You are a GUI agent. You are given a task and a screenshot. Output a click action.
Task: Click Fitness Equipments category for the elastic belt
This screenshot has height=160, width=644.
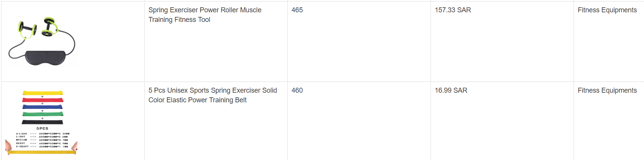pyautogui.click(x=607, y=91)
